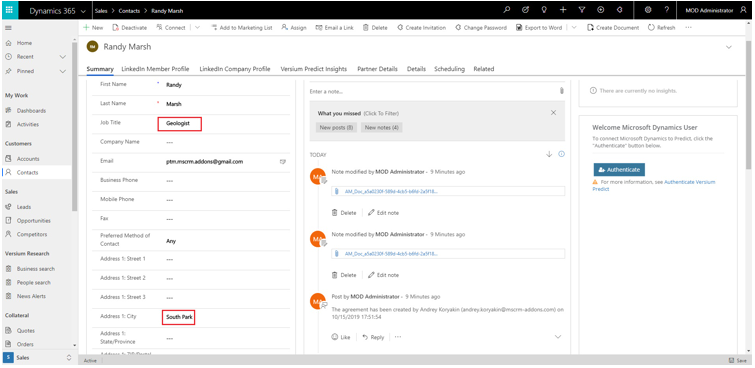Open the app launcher waffle icon
Image resolution: width=755 pixels, height=368 pixels.
[x=9, y=10]
